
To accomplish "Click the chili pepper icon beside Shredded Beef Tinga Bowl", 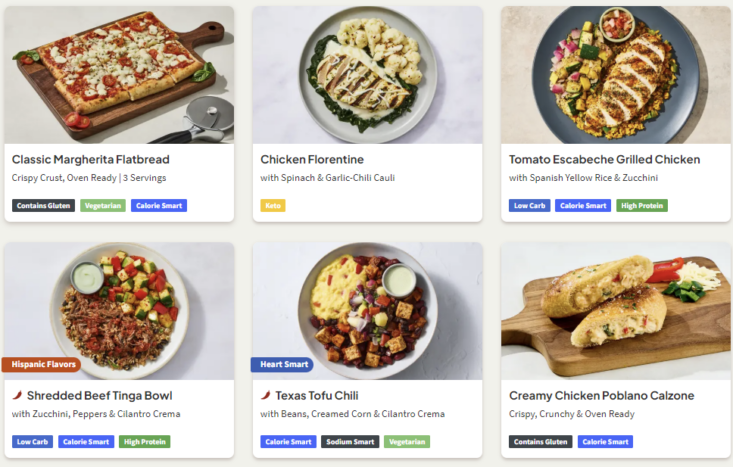I will tap(17, 395).
